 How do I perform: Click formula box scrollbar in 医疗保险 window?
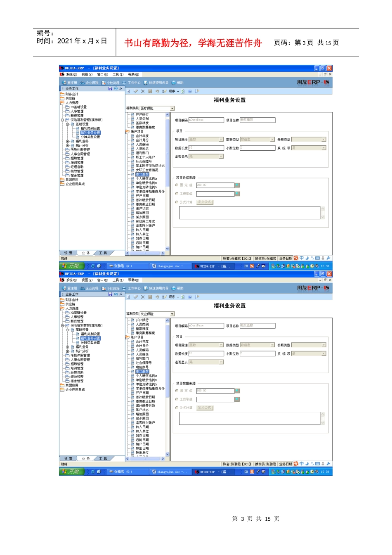point(323,213)
